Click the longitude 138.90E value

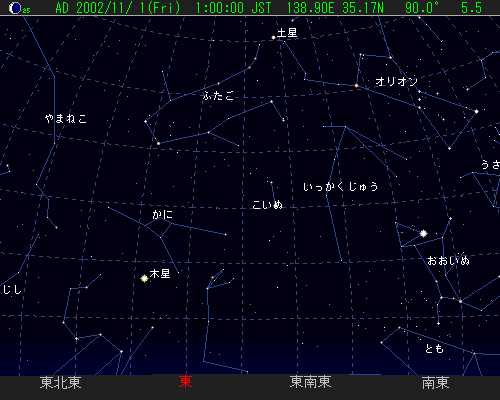click(310, 8)
